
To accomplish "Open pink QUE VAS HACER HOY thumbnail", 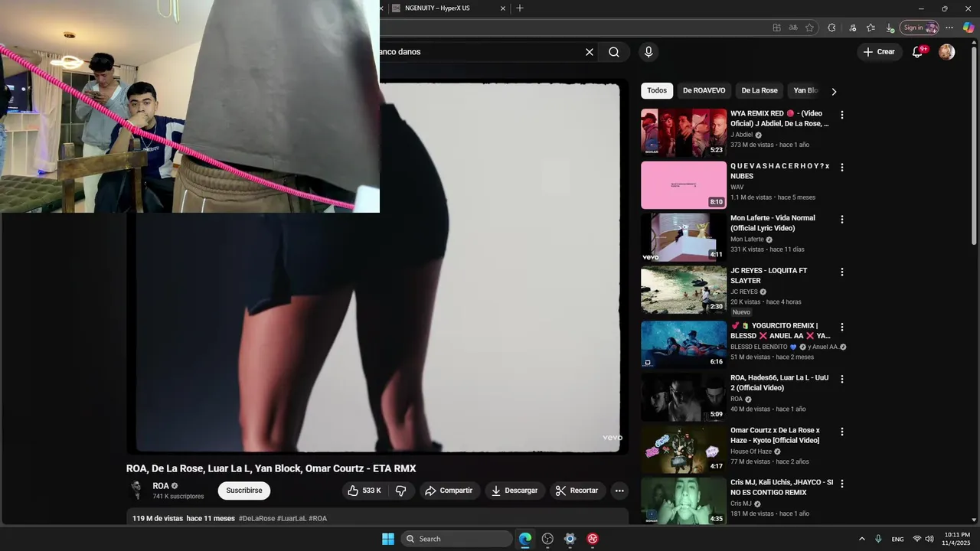I will point(684,185).
